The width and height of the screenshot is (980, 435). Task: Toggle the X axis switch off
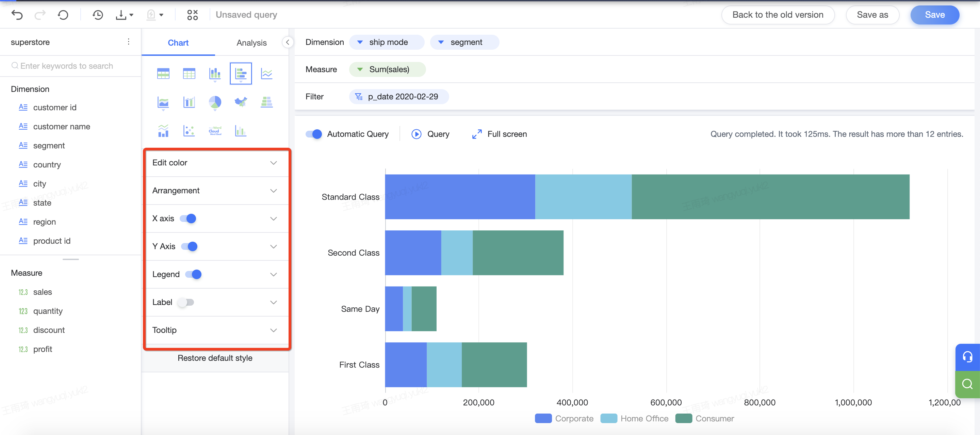188,219
